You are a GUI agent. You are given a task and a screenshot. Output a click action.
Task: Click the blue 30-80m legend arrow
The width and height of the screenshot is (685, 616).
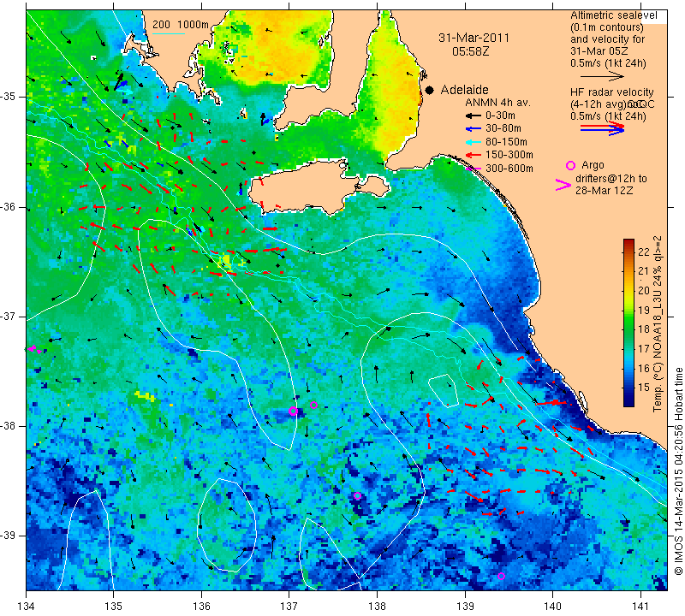pyautogui.click(x=474, y=129)
